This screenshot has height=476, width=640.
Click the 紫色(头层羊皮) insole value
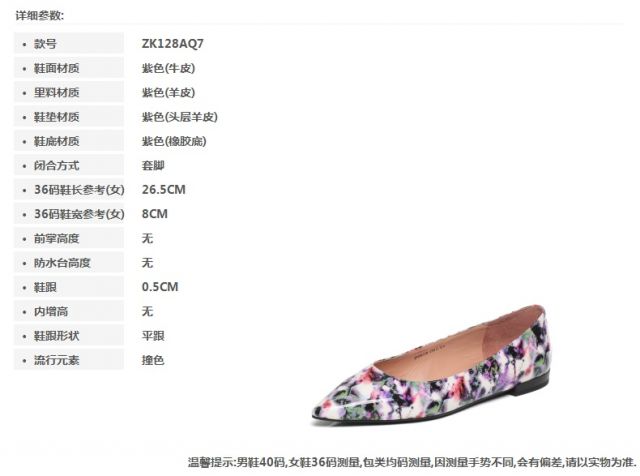[x=180, y=117]
